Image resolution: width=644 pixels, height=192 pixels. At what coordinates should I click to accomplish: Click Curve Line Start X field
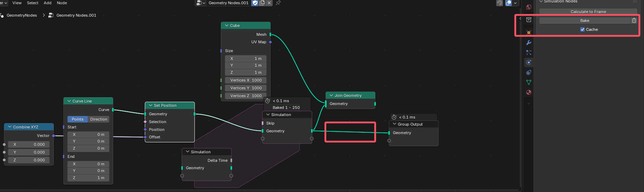click(88, 135)
